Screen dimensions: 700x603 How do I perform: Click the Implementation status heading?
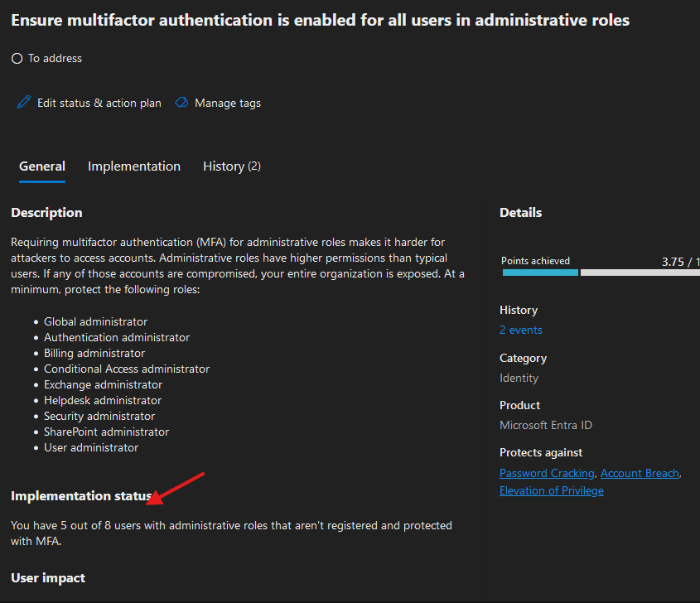(81, 496)
